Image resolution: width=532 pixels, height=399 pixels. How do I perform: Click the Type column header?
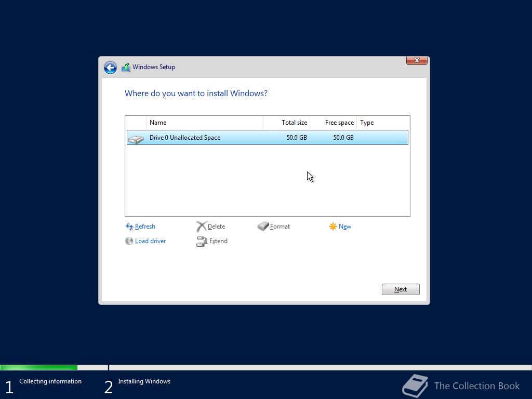[383, 123]
